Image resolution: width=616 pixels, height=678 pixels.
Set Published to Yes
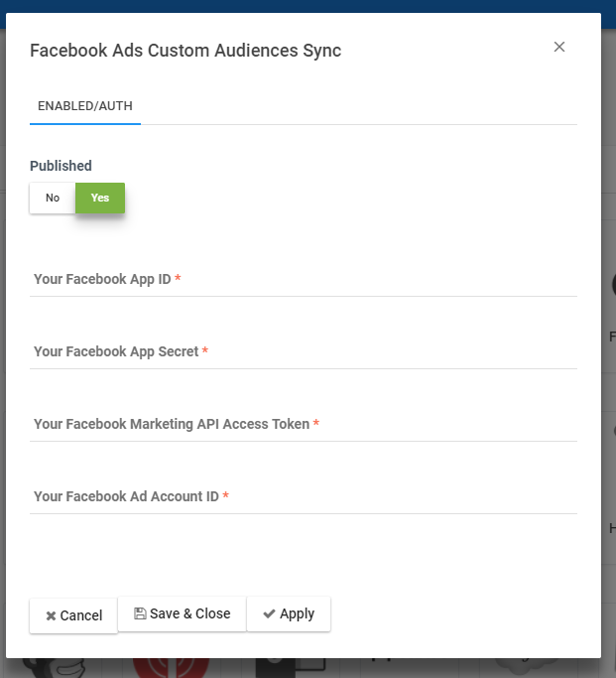click(x=100, y=198)
